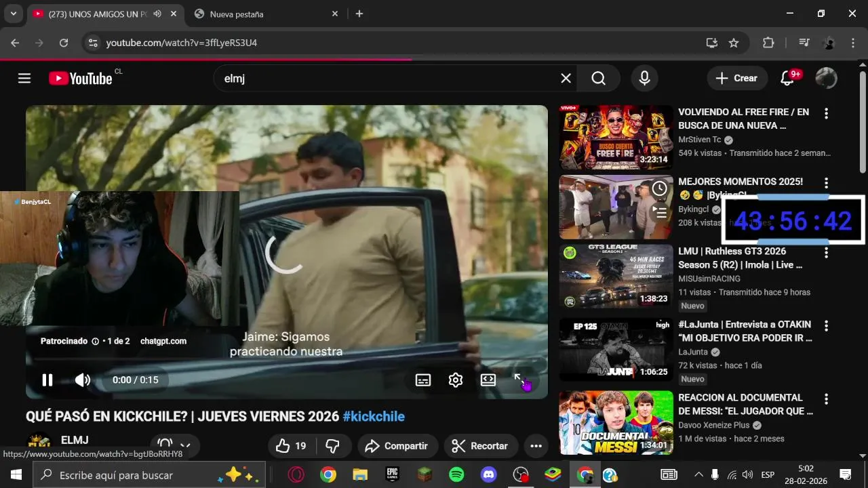This screenshot has width=868, height=488.
Task: Reload the page
Action: click(x=64, y=43)
